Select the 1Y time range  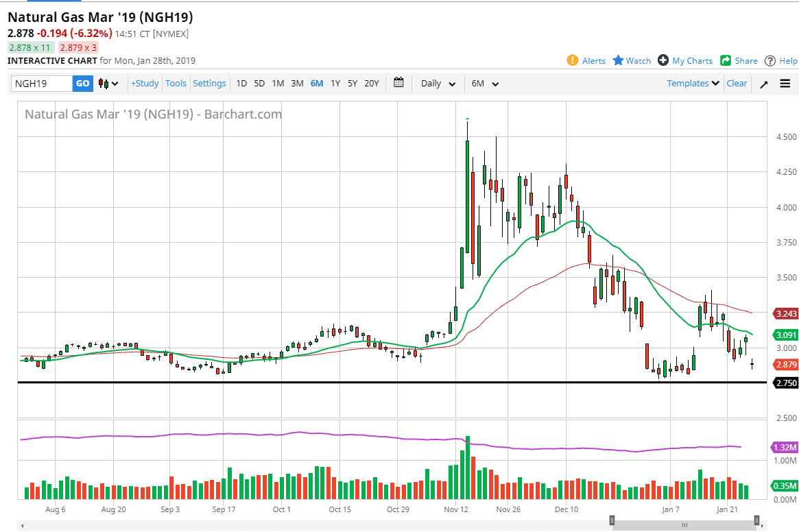(x=335, y=83)
